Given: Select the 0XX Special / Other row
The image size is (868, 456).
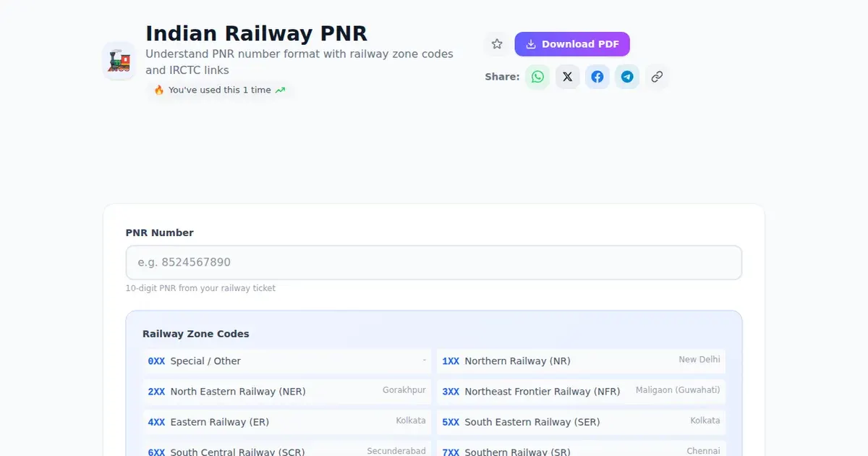Looking at the screenshot, I should tap(287, 361).
